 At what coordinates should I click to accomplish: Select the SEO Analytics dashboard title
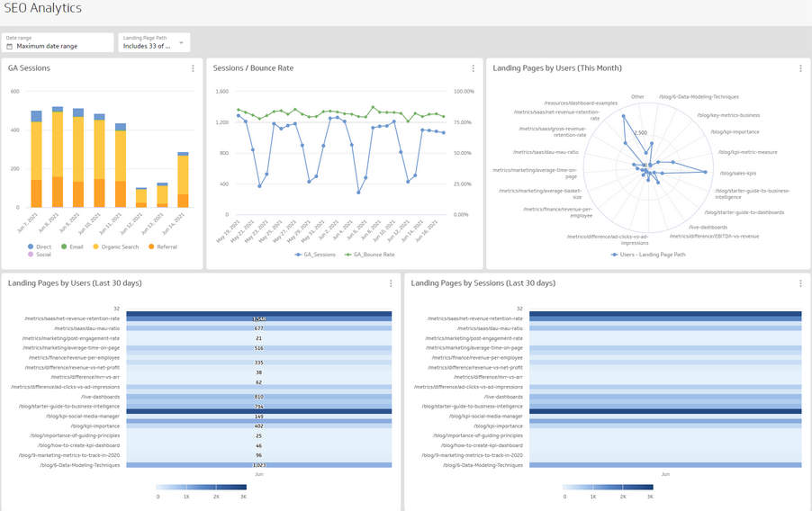tap(42, 8)
